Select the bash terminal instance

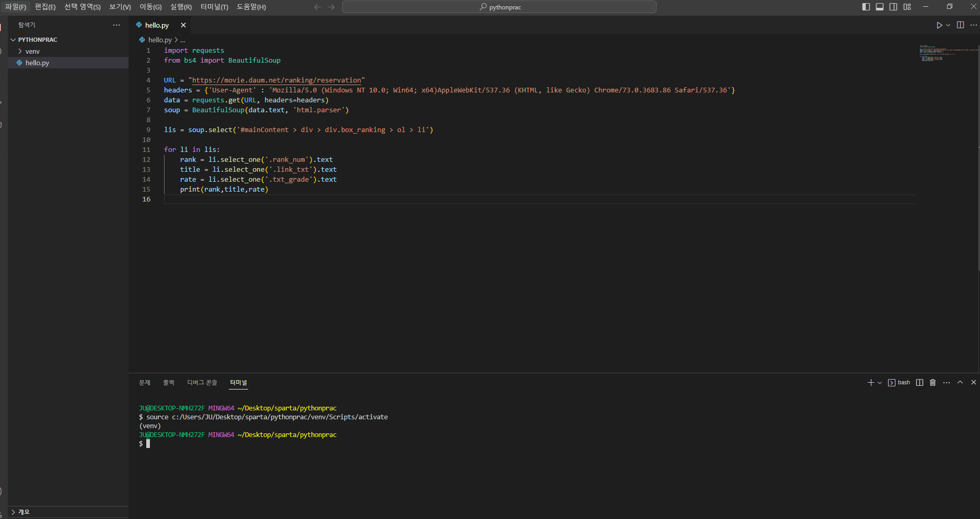click(899, 383)
